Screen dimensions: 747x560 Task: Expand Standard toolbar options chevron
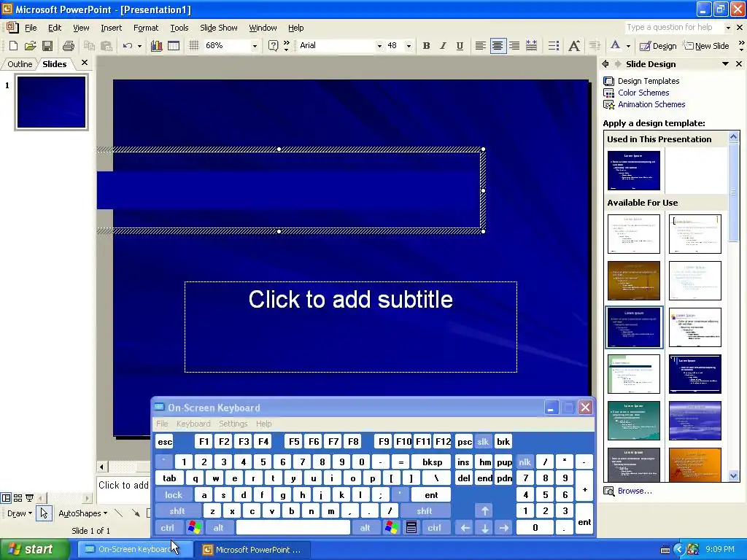(x=286, y=46)
